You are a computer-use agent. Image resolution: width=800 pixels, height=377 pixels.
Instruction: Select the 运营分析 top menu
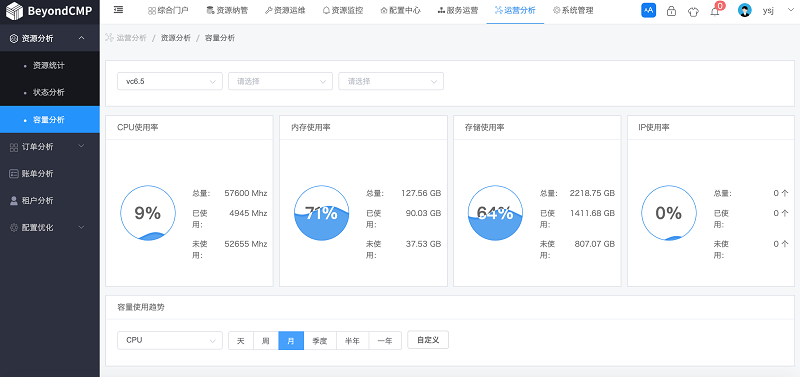515,10
